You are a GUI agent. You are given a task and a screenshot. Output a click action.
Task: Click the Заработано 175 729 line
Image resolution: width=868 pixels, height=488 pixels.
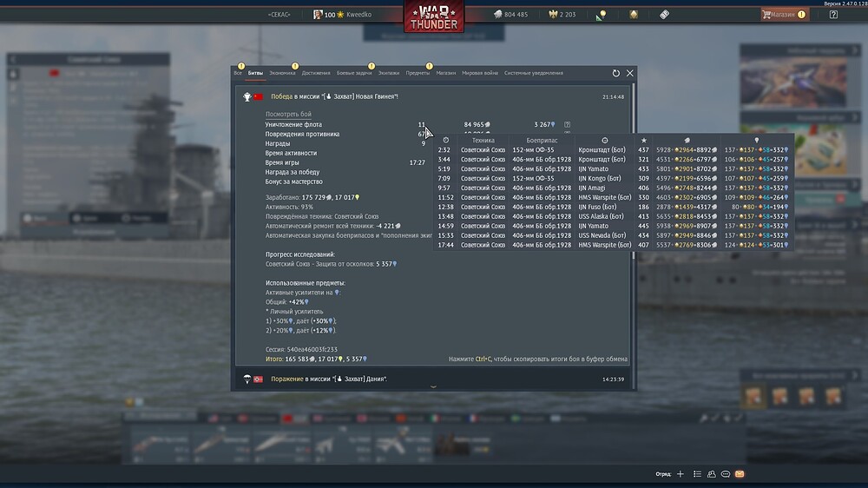click(312, 198)
